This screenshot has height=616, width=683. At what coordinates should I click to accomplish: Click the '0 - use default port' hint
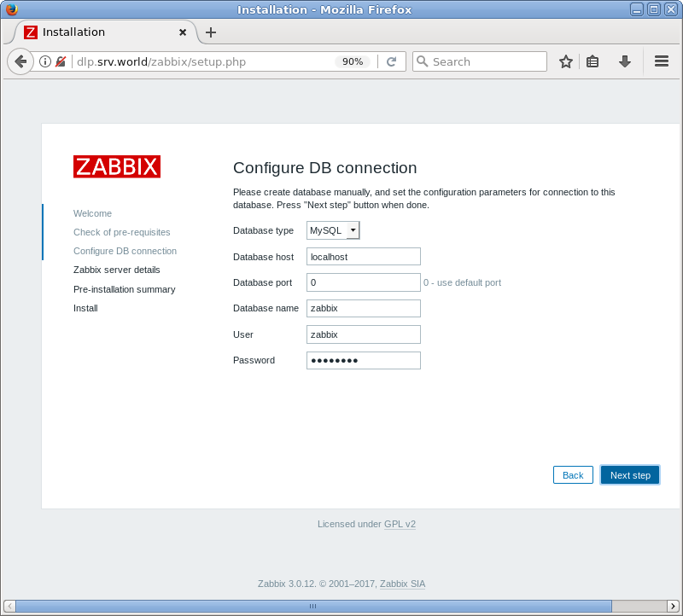tap(462, 282)
